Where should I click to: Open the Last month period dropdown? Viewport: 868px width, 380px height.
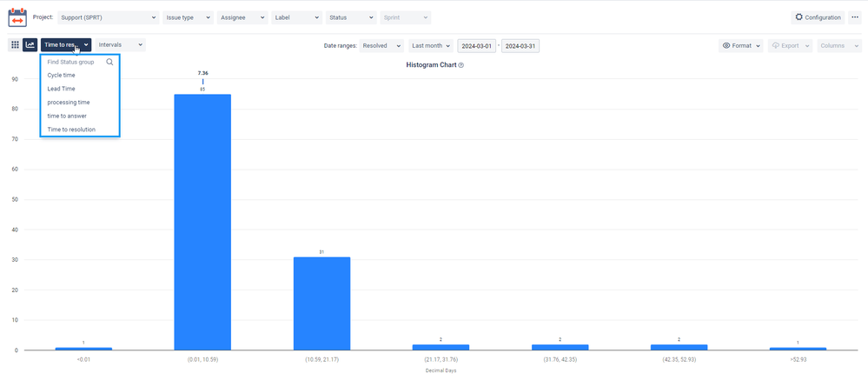tap(431, 46)
